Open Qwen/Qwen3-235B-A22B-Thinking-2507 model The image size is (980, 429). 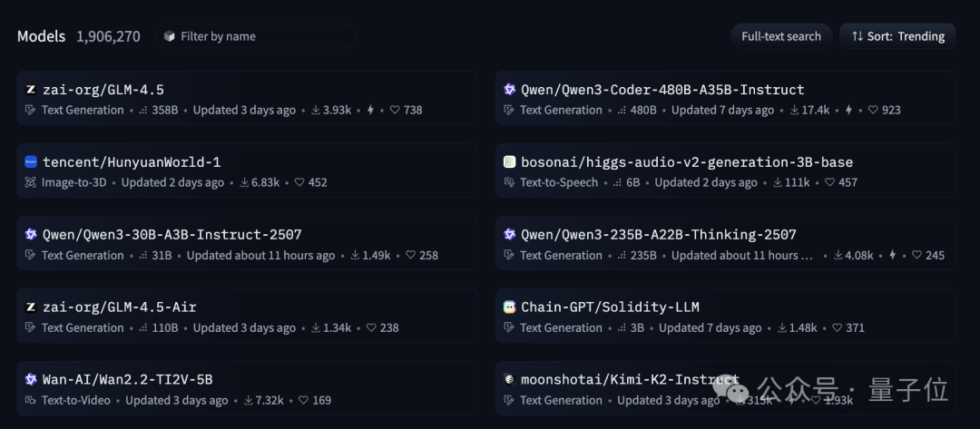point(725,243)
